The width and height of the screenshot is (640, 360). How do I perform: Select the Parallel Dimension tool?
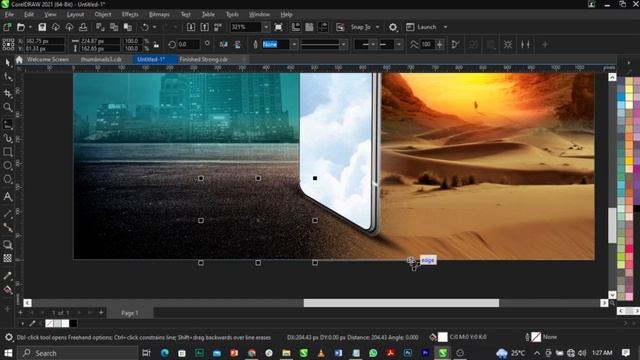click(x=7, y=213)
